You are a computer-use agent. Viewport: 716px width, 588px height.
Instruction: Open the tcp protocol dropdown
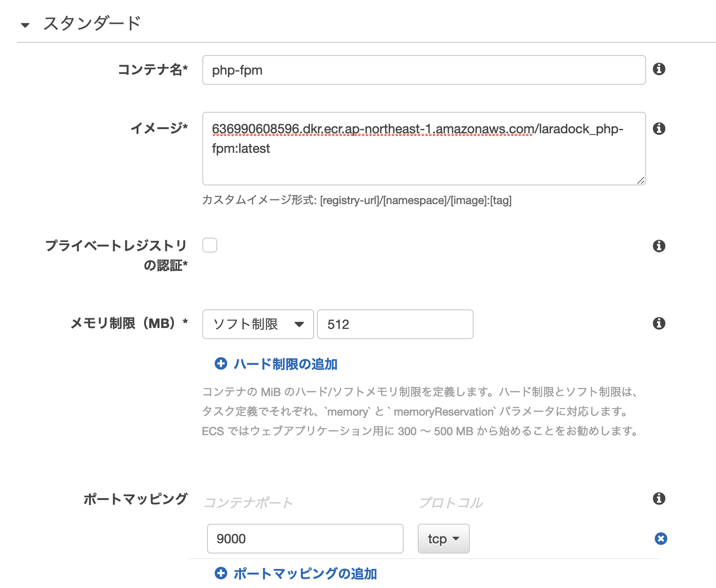point(443,539)
